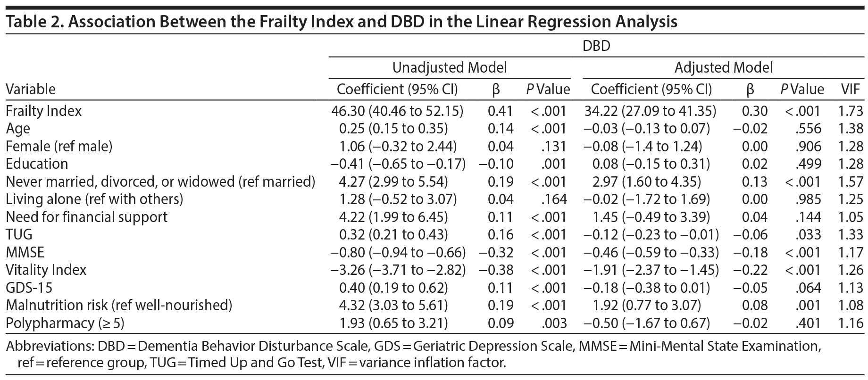This screenshot has width=868, height=380.
Task: Click the Abbreviations footnote text
Action: (x=413, y=354)
